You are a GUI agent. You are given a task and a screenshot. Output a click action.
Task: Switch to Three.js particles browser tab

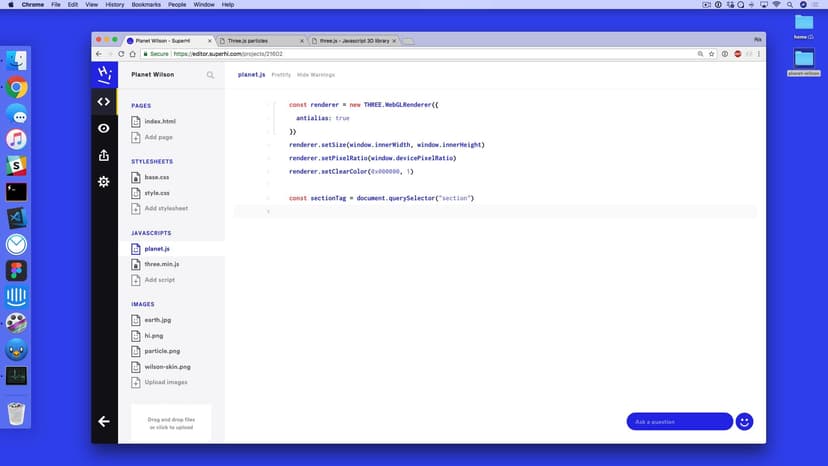pyautogui.click(x=261, y=41)
